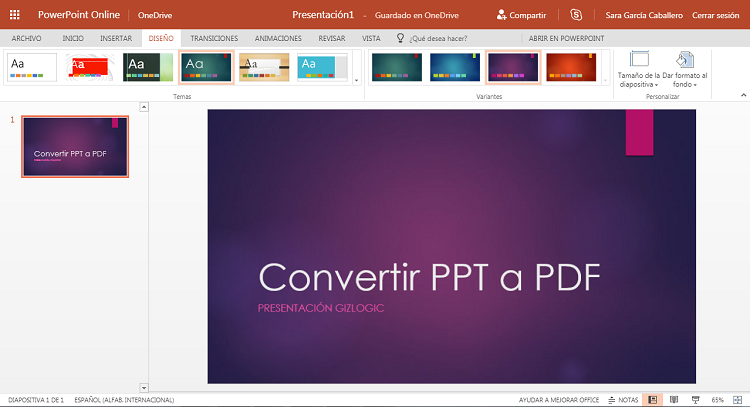Expand the themes gallery arrow
Screen dimensions: 750x407
click(x=356, y=81)
